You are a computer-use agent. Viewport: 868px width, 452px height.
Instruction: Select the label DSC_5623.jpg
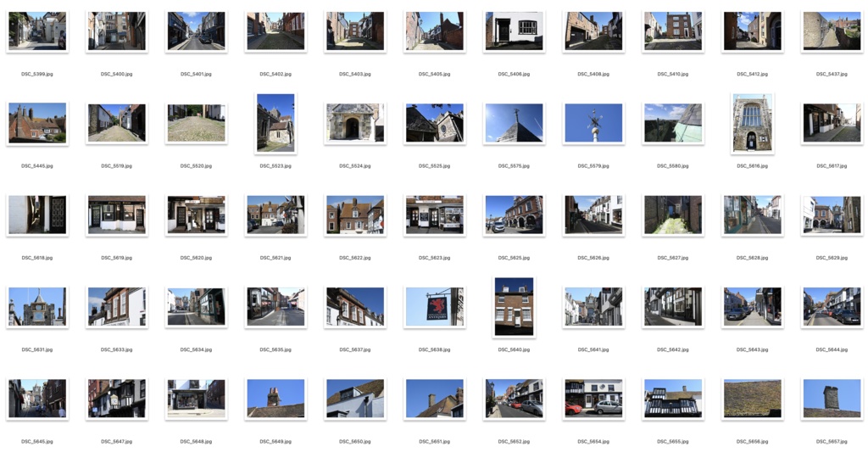click(435, 258)
